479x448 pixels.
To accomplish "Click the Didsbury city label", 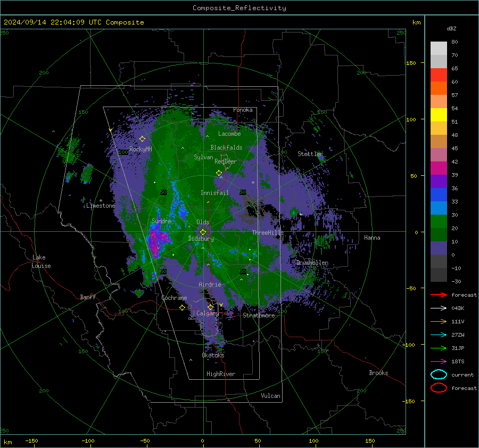I will pos(201,239).
